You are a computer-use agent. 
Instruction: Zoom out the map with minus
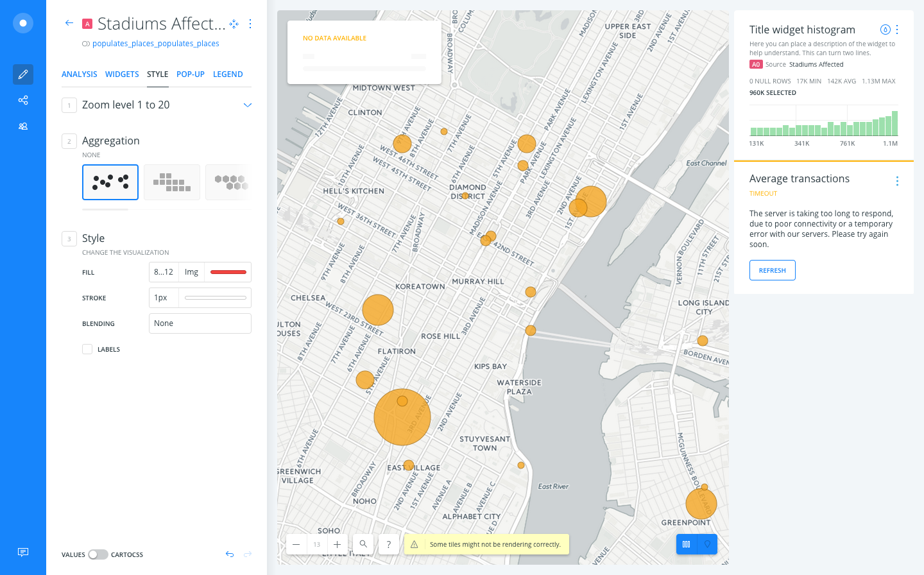pyautogui.click(x=296, y=544)
